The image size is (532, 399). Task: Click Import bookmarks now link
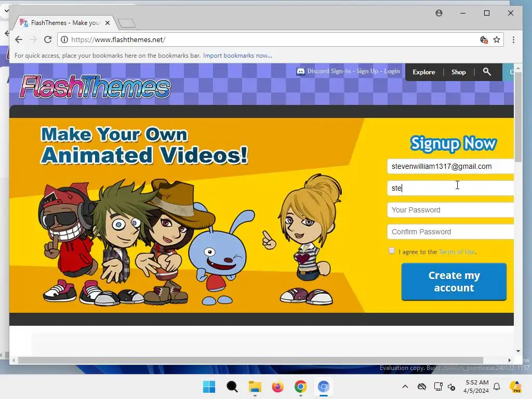[x=237, y=56]
